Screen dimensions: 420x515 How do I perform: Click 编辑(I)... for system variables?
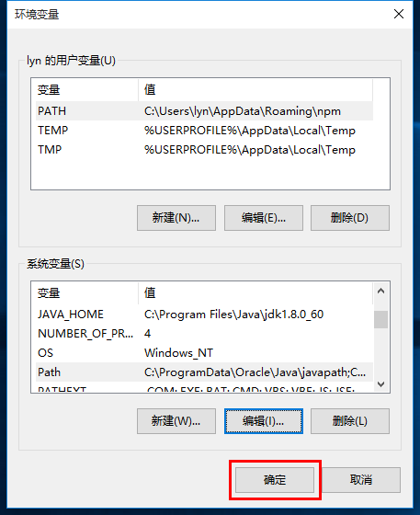(264, 421)
